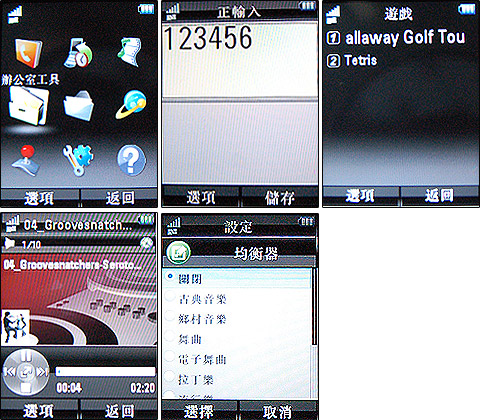Click the battery icon on input screen
Image resolution: width=480 pixels, height=420 pixels.
(x=307, y=6)
